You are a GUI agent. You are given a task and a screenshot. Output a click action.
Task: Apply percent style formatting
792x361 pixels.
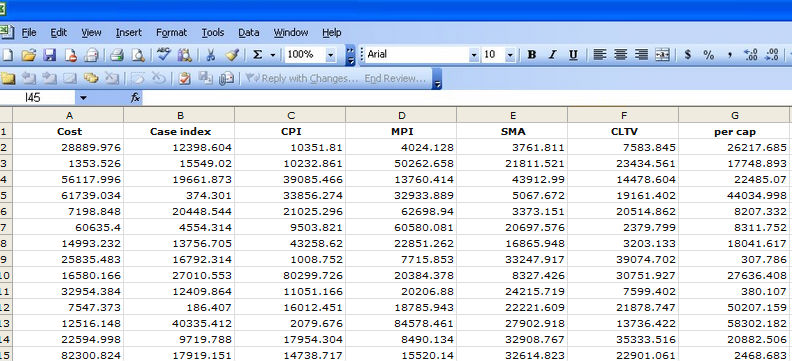(709, 55)
